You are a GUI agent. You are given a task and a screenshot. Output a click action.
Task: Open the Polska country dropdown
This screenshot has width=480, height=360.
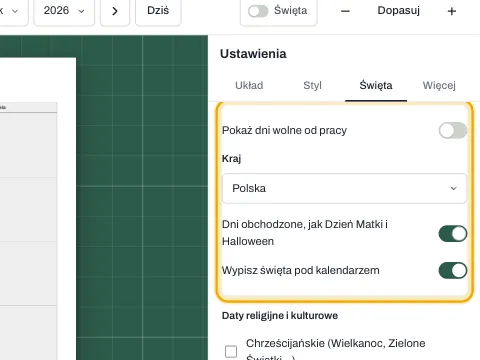tap(344, 188)
